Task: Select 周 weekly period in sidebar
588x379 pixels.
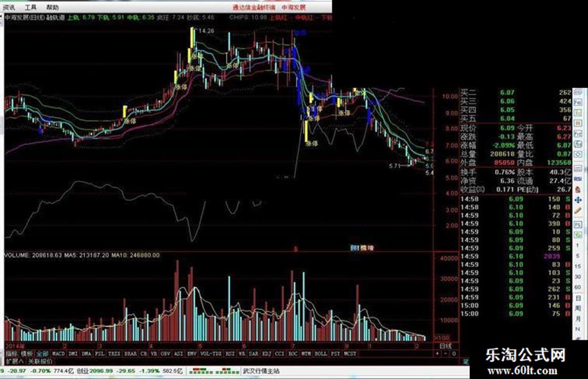Action: (x=578, y=308)
